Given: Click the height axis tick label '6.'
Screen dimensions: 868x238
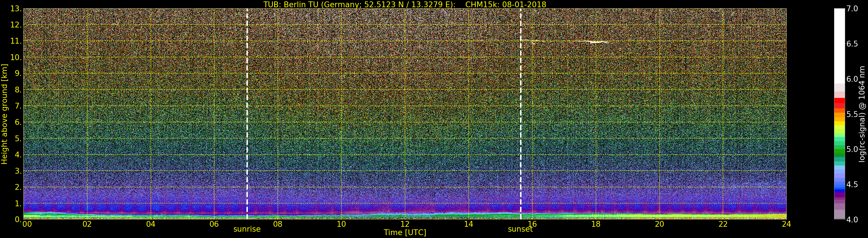Looking at the screenshot, I should point(18,122).
